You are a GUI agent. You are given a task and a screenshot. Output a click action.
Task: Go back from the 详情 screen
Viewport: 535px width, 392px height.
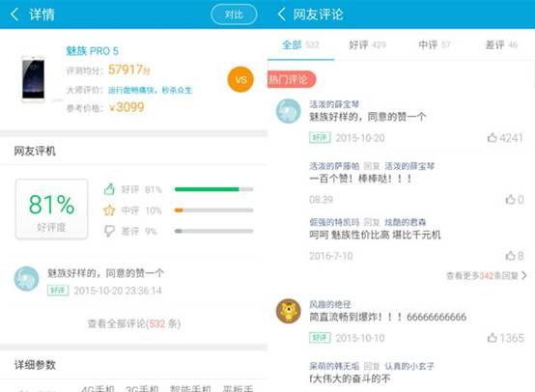point(14,14)
